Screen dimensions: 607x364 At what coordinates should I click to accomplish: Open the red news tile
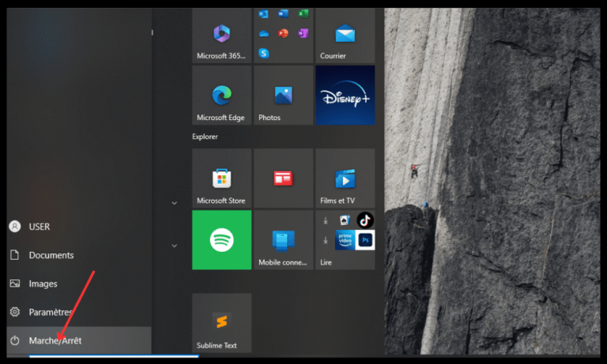(284, 178)
